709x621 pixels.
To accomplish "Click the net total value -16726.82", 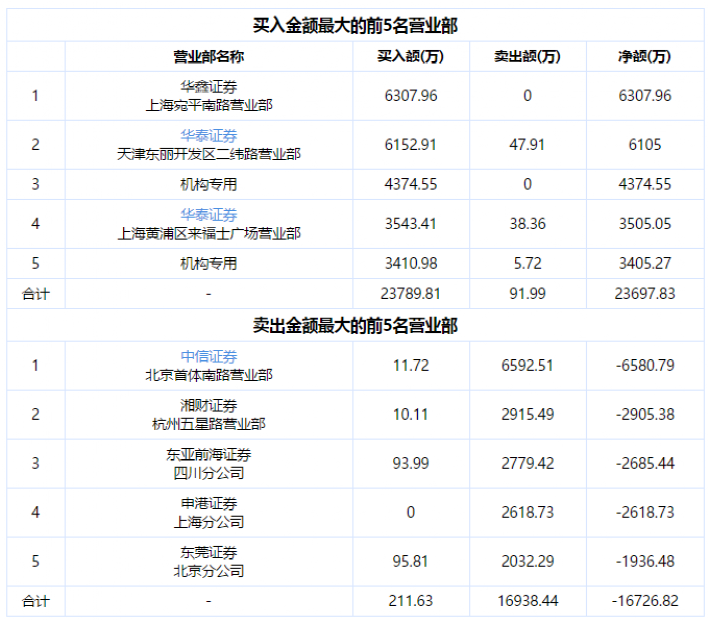I will pos(645,601).
